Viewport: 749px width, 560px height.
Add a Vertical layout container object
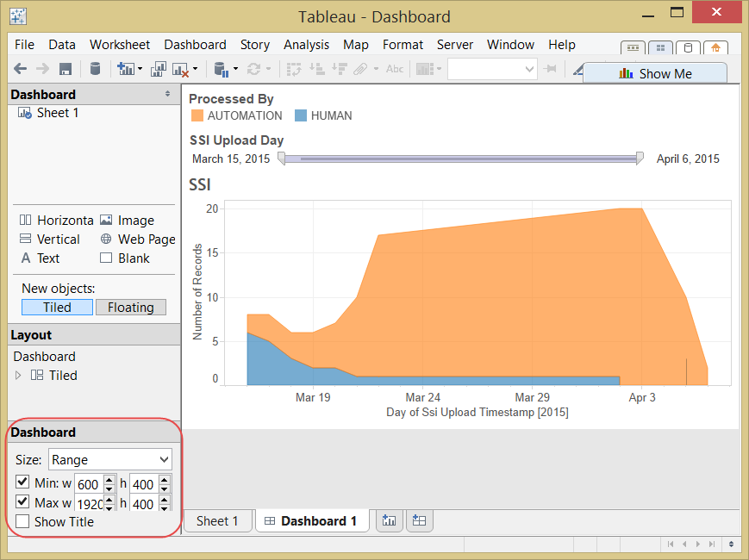(50, 240)
